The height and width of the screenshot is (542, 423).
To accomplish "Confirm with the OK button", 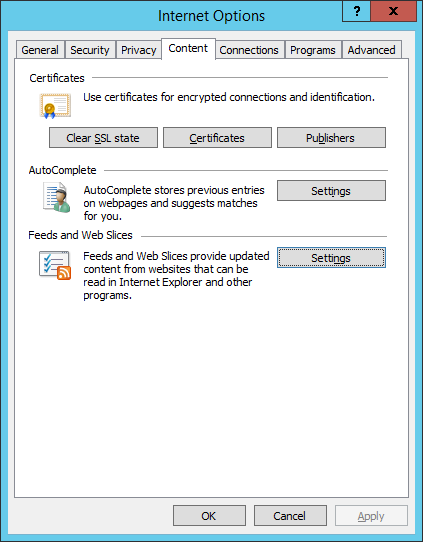I will click(209, 516).
